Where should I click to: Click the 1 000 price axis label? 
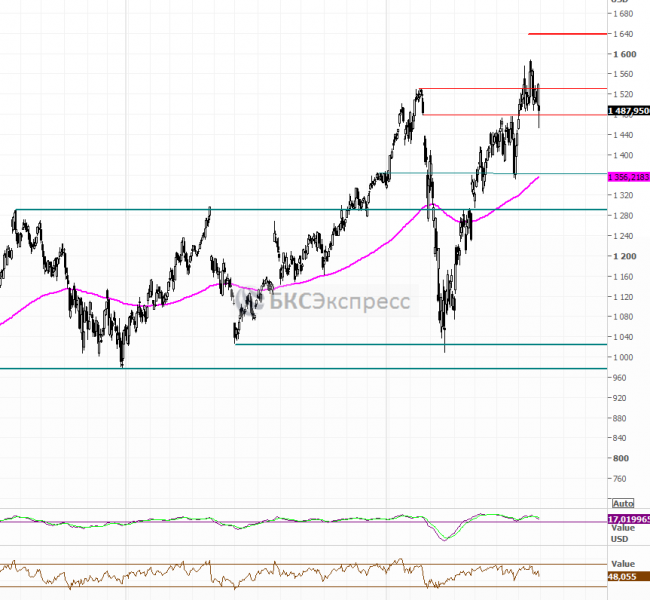coord(624,357)
